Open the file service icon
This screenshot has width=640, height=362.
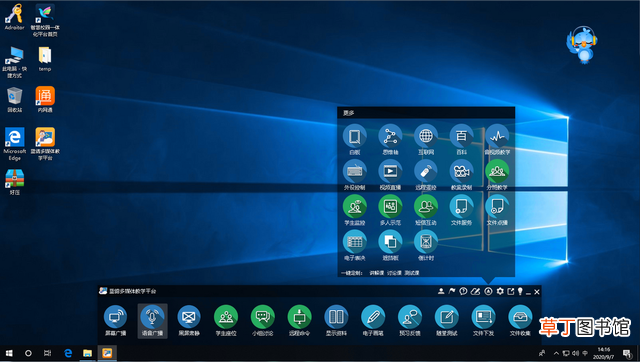(x=461, y=207)
